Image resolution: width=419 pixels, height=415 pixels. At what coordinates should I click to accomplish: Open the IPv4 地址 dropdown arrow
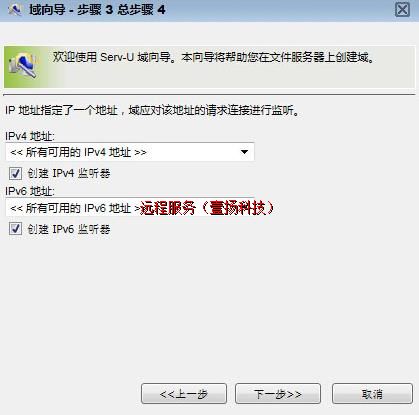[244, 152]
